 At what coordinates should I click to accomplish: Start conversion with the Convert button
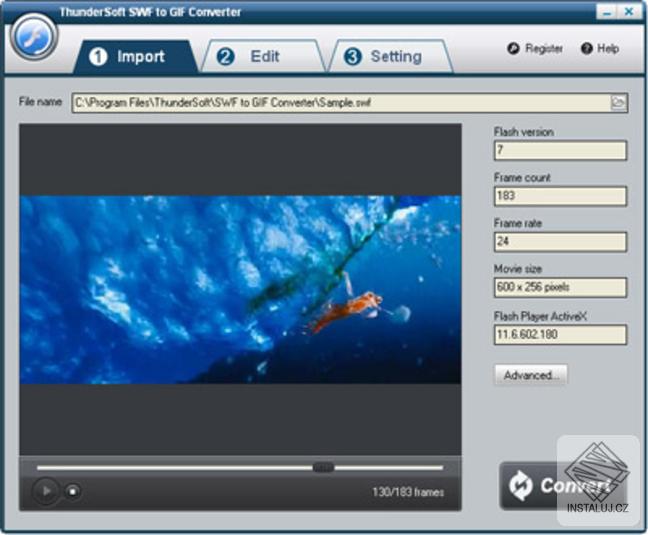coord(563,486)
